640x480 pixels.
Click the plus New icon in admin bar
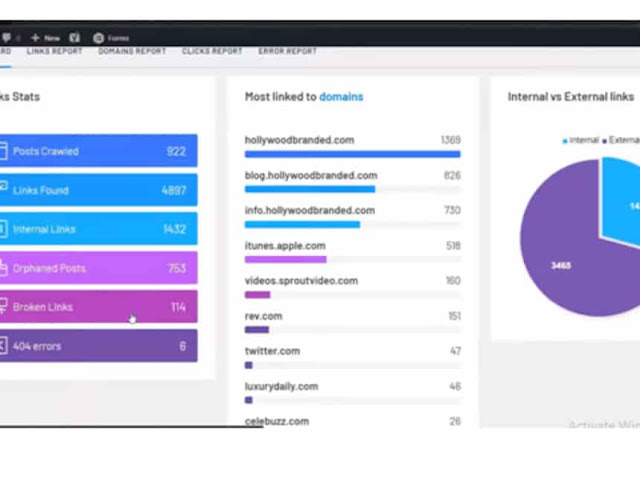click(x=35, y=38)
